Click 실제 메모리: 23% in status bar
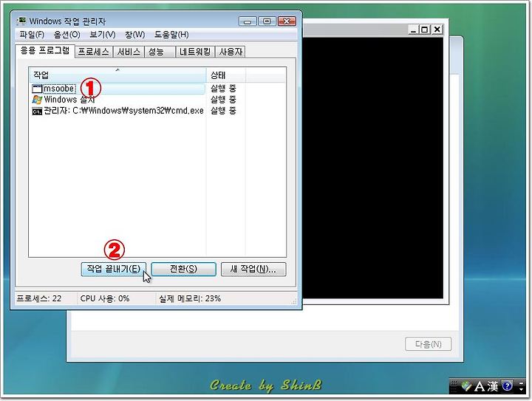Image resolution: width=532 pixels, height=401 pixels. pos(190,298)
